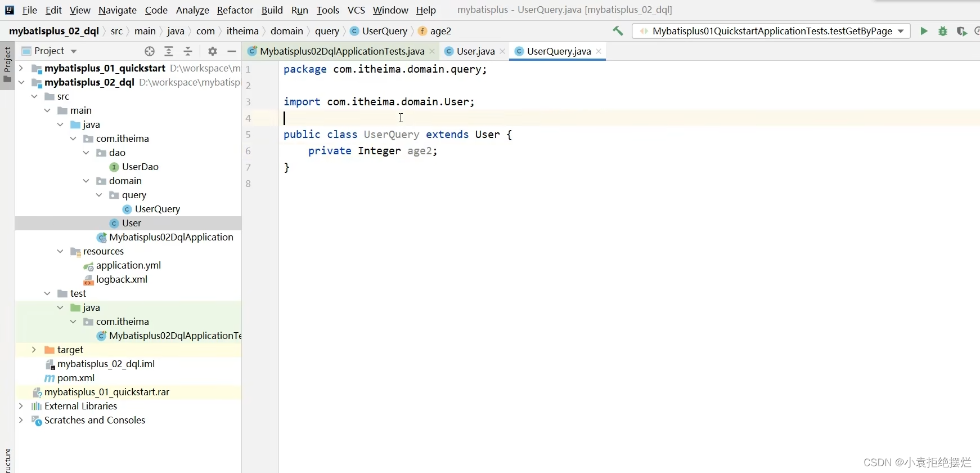This screenshot has height=473, width=980.
Task: Open the Navigate menu
Action: tap(118, 10)
